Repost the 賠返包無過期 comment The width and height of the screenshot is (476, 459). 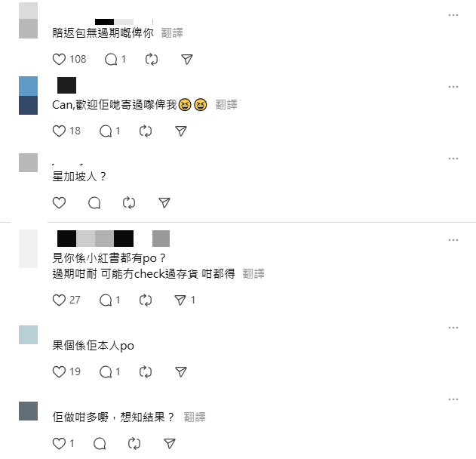coord(151,59)
